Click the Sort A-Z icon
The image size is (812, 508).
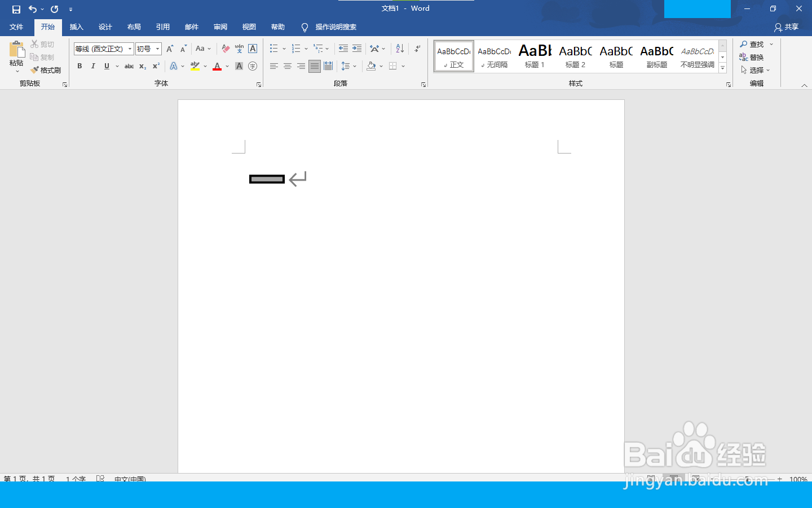(400, 49)
